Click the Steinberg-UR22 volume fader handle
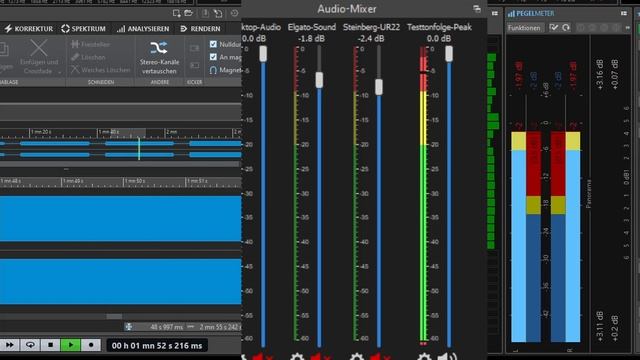Viewport: 640px width, 360px height. pyautogui.click(x=379, y=87)
